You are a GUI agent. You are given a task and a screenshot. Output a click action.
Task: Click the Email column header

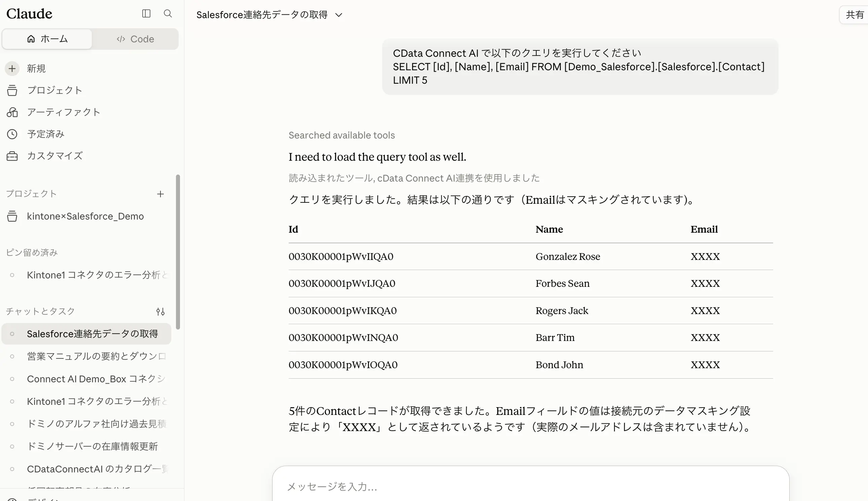(704, 229)
